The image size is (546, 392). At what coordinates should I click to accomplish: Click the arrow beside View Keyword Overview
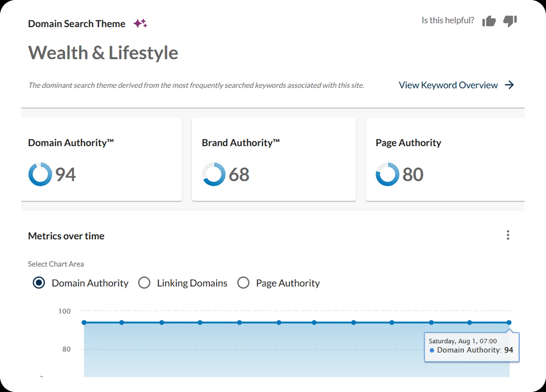tap(509, 85)
